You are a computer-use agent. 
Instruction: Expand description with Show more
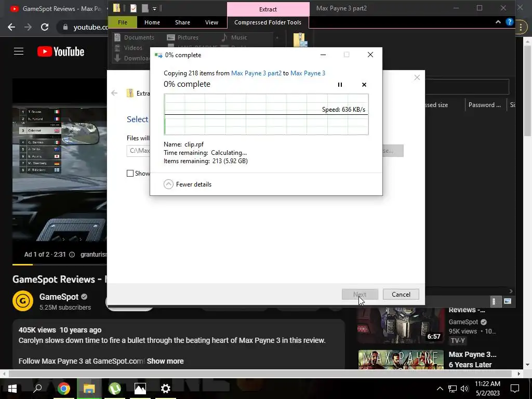coord(165,361)
